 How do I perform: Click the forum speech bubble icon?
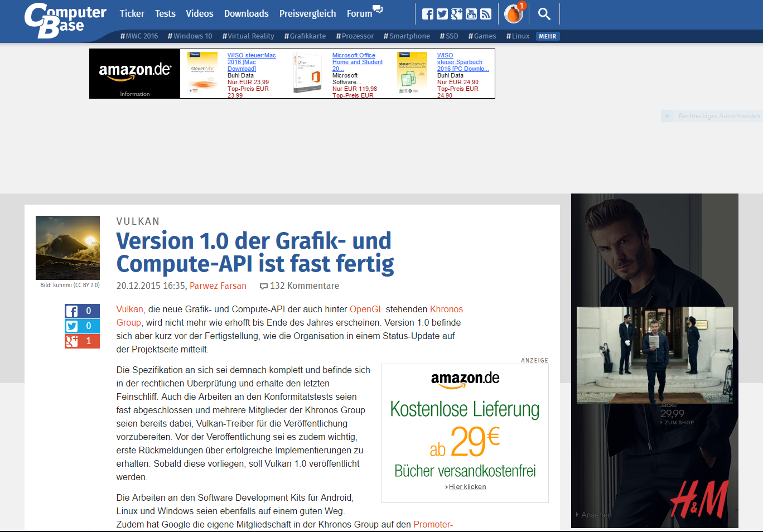[x=378, y=9]
